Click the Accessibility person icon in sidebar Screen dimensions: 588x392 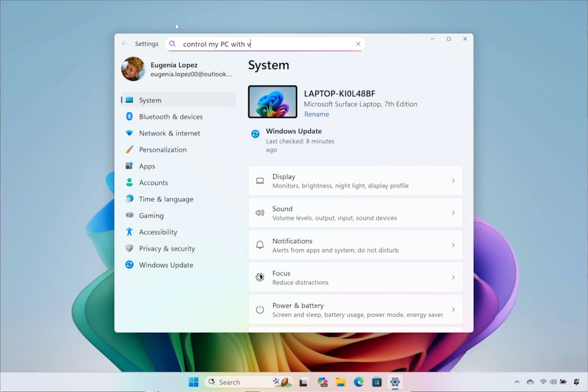(x=129, y=232)
